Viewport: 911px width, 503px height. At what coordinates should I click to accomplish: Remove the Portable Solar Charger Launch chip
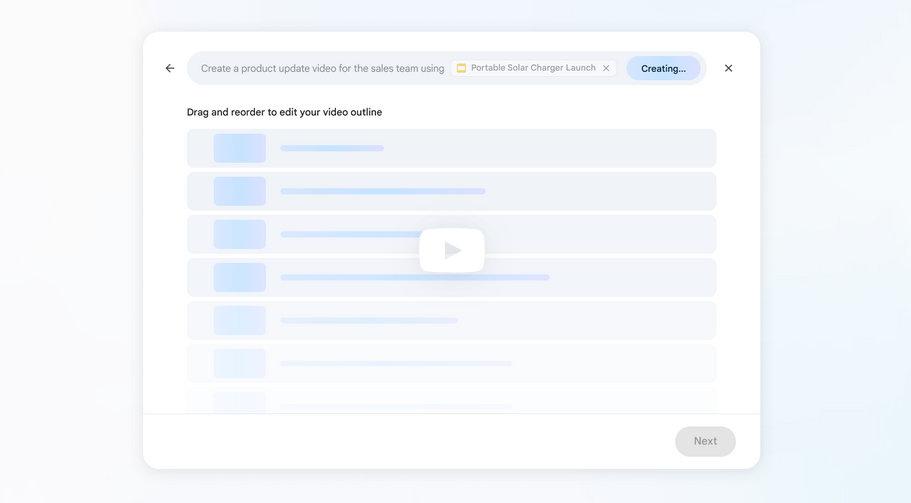(x=606, y=68)
